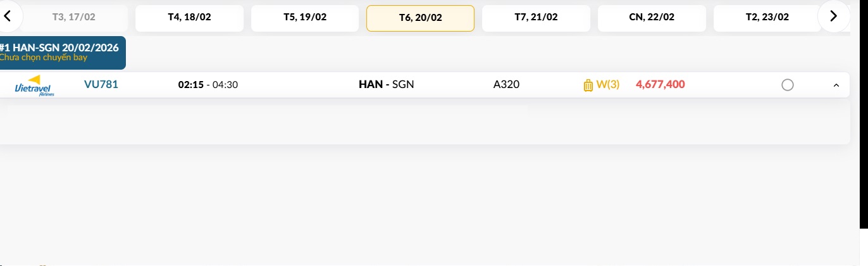Click the next dates arrow
Screen dimensions: 868x266
pos(833,16)
